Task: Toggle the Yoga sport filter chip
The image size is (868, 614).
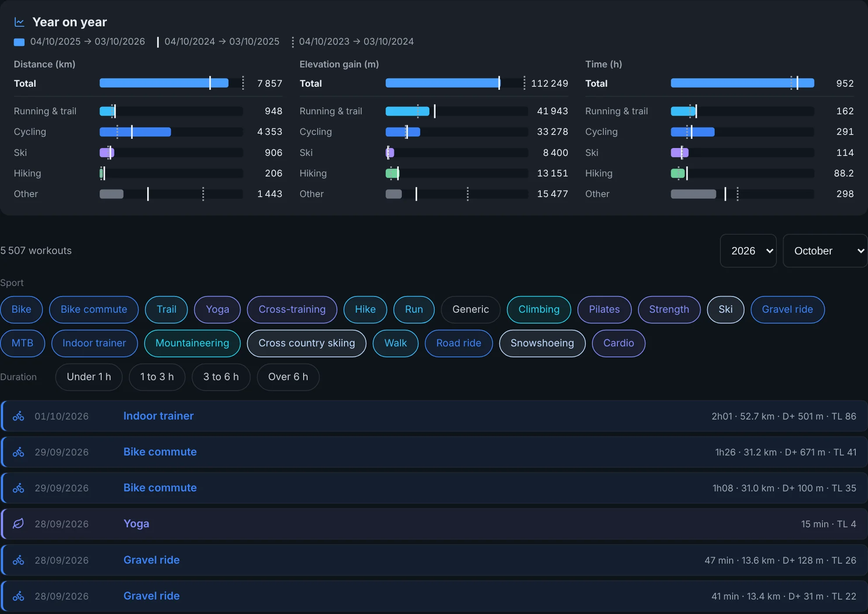Action: (x=217, y=310)
